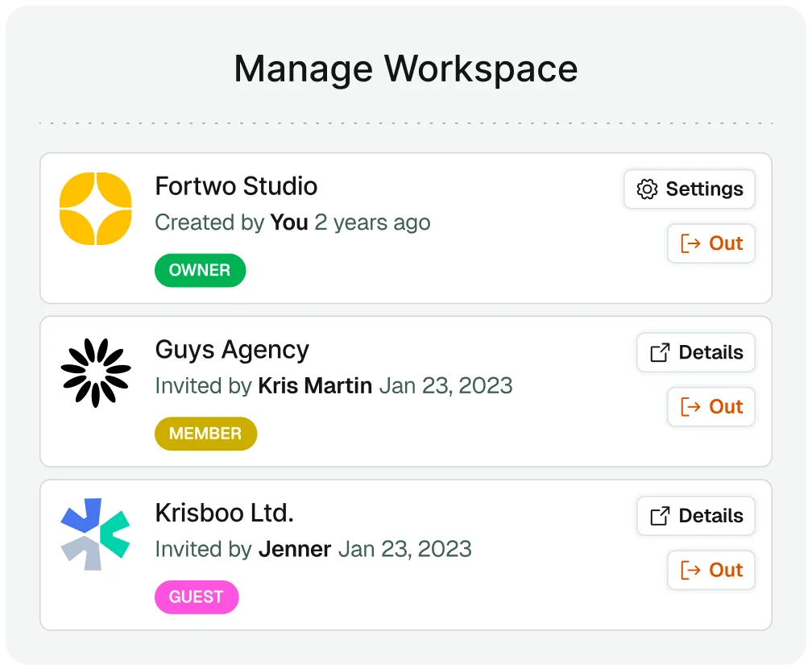Click the Fortwo Studio yellow logo
This screenshot has height=665, width=812.
tap(95, 208)
